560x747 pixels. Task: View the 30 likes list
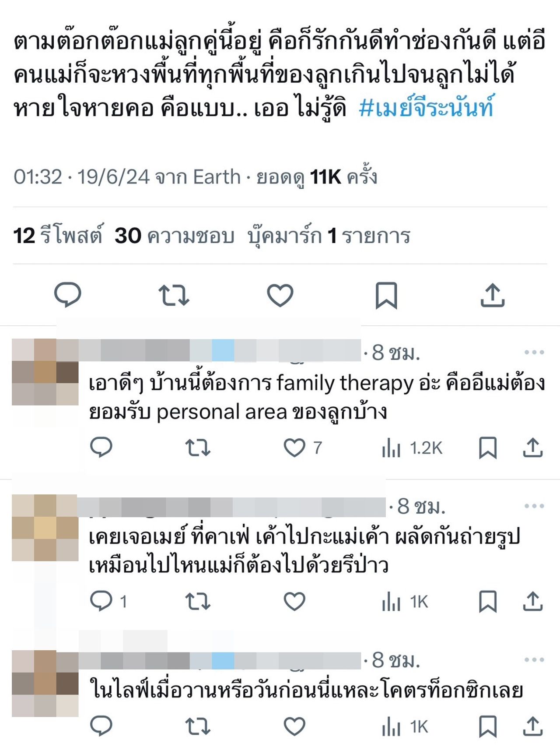pos(175,236)
